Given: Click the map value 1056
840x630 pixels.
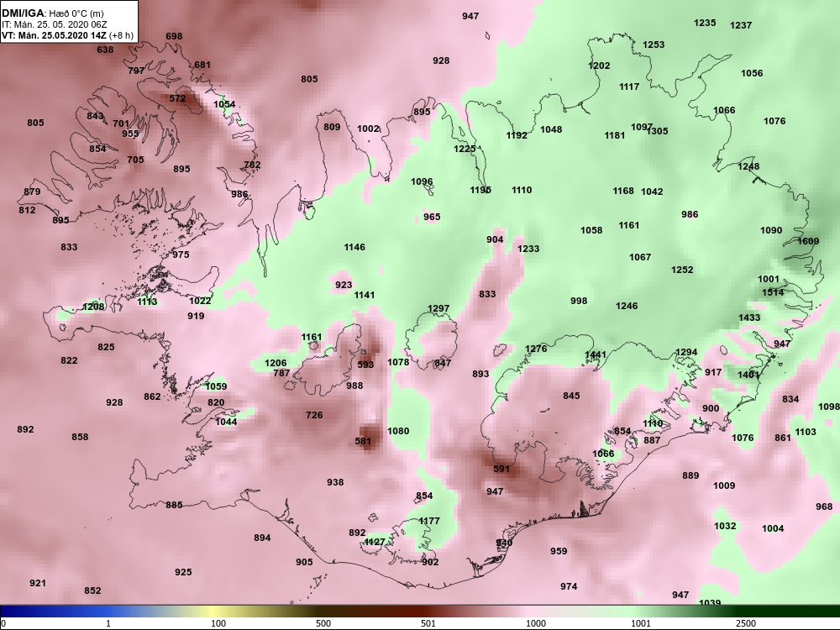Looking at the screenshot, I should pyautogui.click(x=752, y=73).
